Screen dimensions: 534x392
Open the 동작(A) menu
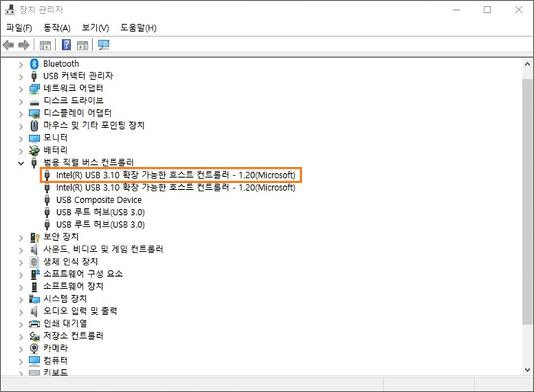point(57,27)
